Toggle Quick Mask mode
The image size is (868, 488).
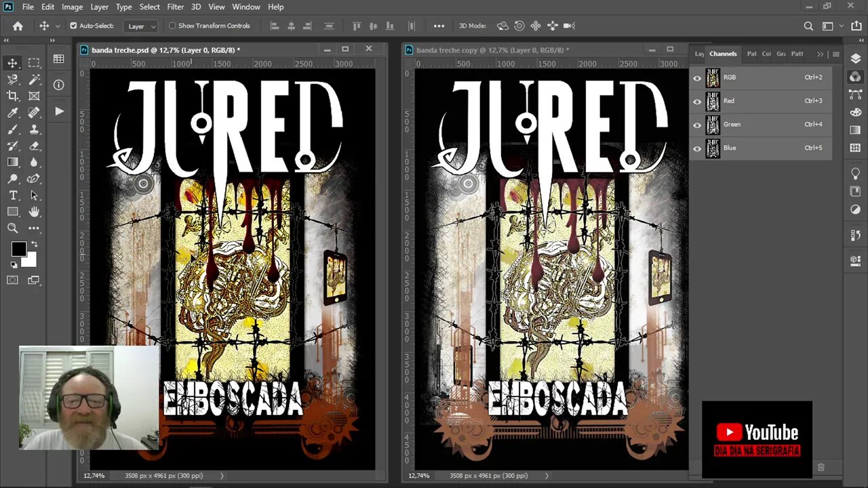point(13,280)
